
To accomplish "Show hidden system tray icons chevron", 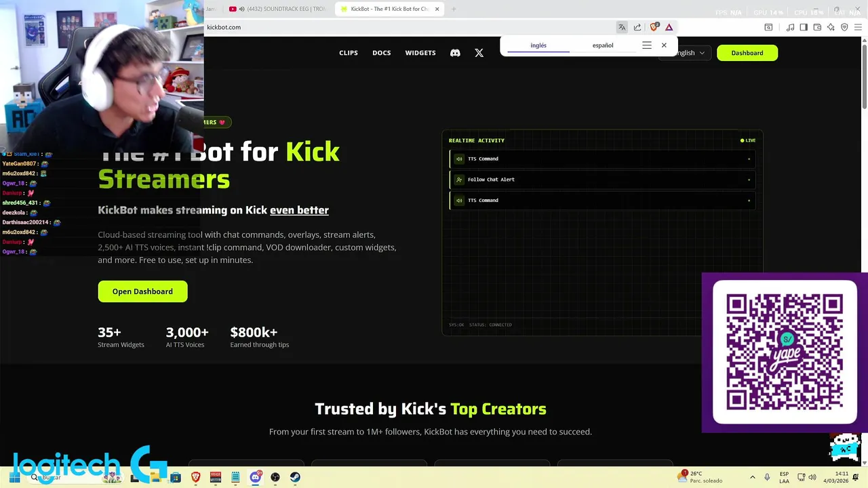I will point(752,477).
